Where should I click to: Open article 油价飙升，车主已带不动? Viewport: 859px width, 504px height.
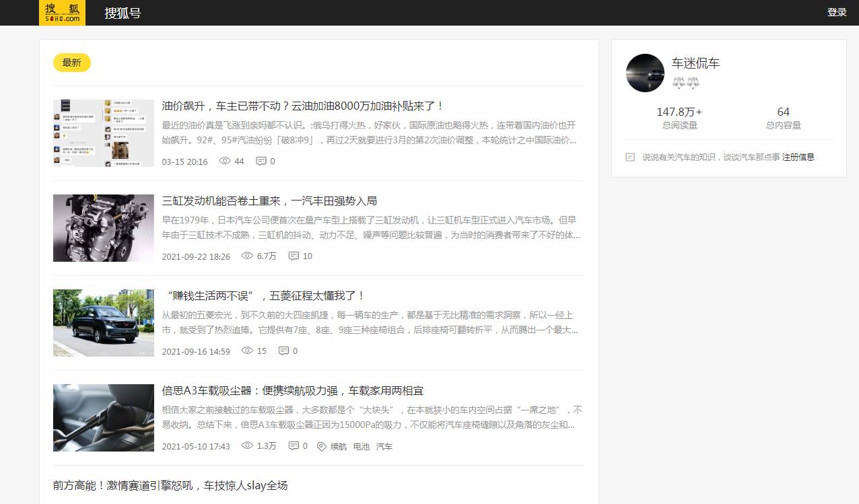pos(303,106)
